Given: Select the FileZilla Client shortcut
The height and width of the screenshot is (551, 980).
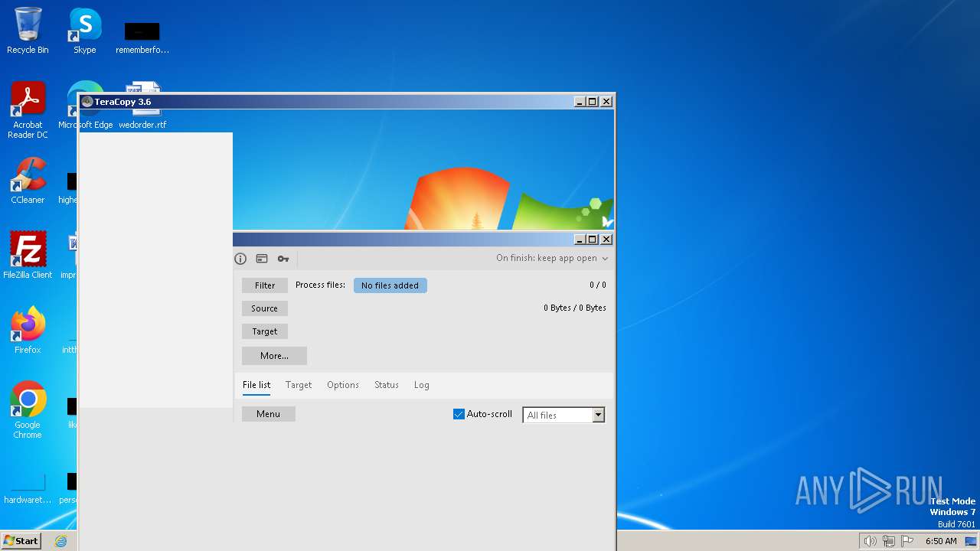Looking at the screenshot, I should pyautogui.click(x=28, y=256).
